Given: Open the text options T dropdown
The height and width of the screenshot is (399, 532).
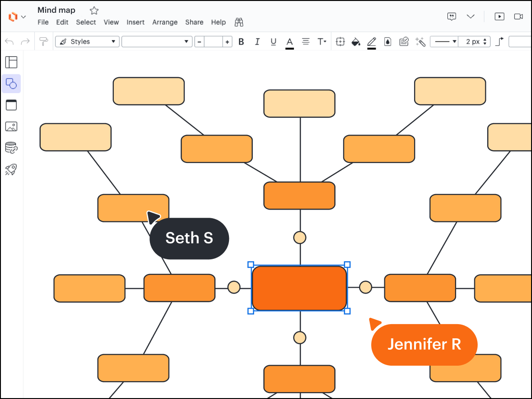Looking at the screenshot, I should (322, 42).
